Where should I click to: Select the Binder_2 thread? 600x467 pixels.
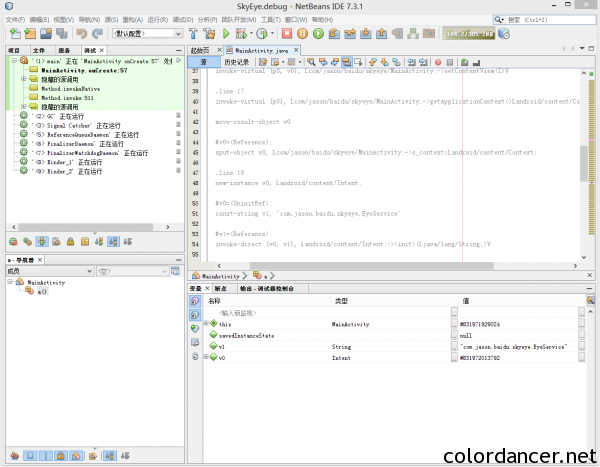(x=68, y=171)
